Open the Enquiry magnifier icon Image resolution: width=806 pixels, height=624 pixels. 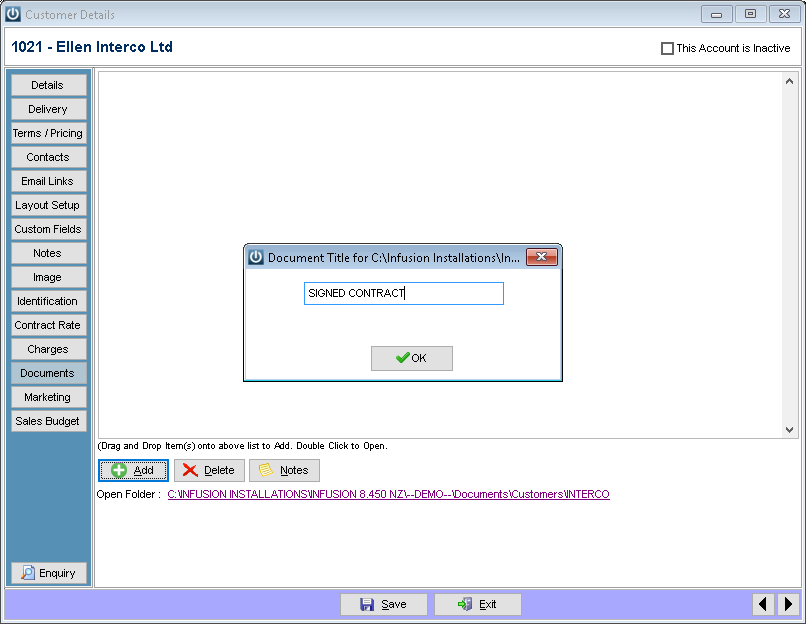coord(28,573)
